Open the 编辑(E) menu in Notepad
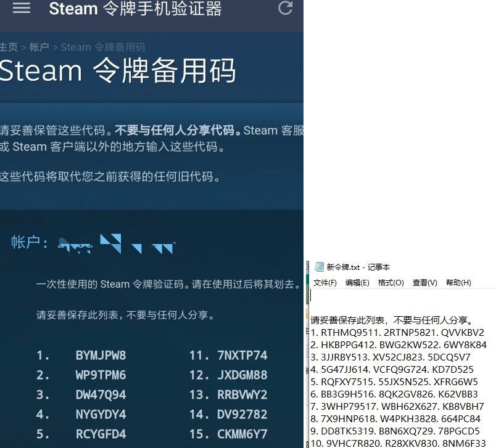The image size is (496, 448). point(357,282)
